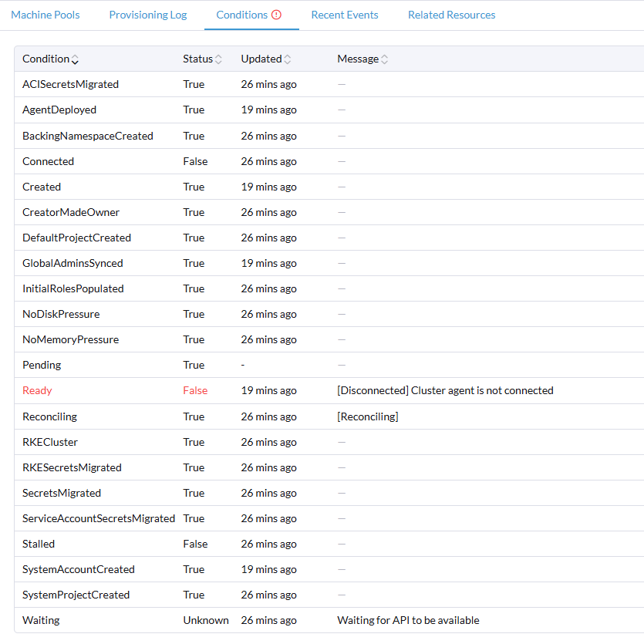Click the [Reconciling] message text

coord(368,417)
